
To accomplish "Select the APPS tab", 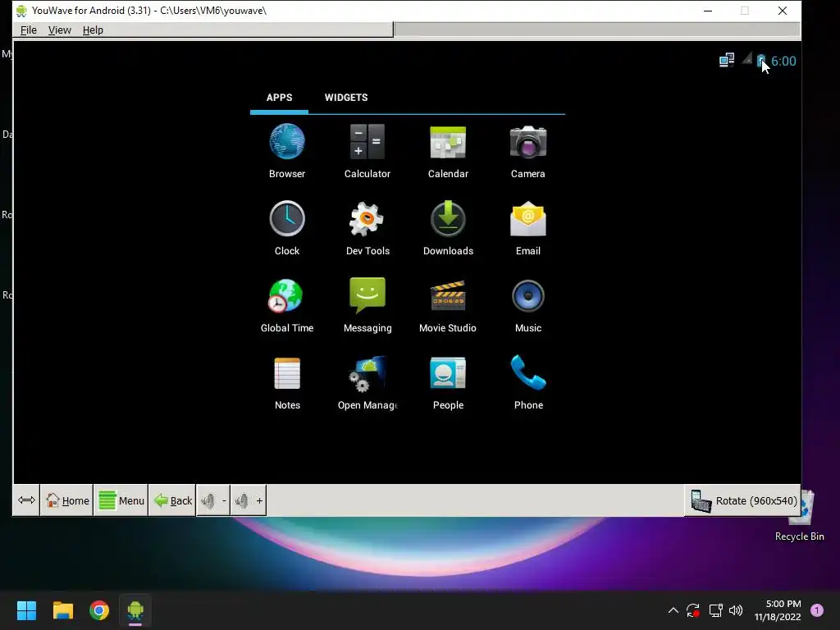I will 279,98.
